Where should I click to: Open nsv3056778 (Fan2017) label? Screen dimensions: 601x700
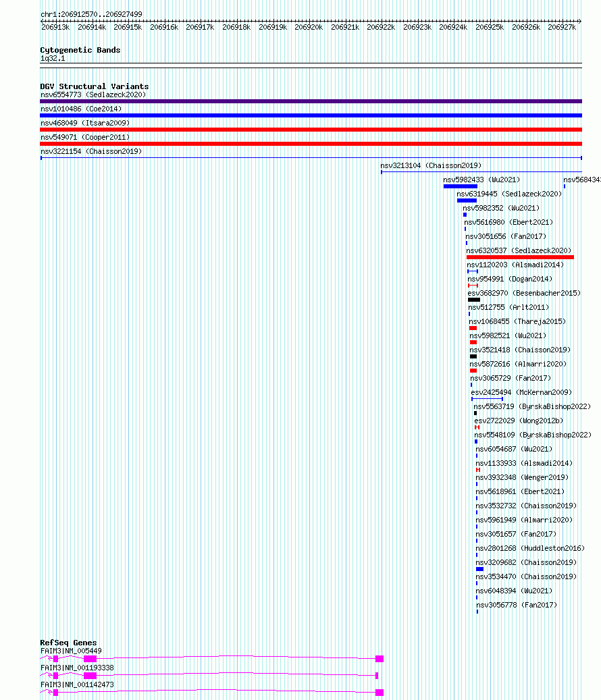pos(517,605)
